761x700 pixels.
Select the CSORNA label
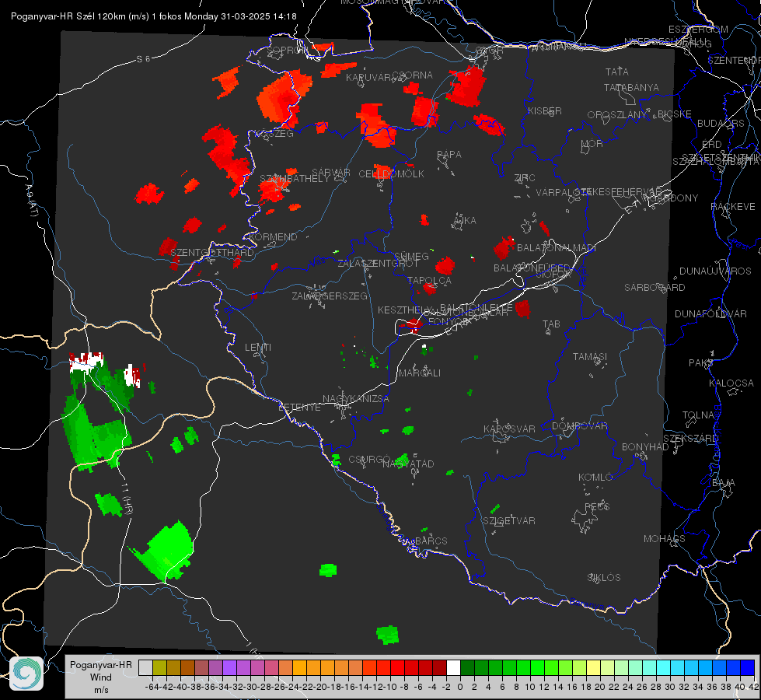(413, 75)
